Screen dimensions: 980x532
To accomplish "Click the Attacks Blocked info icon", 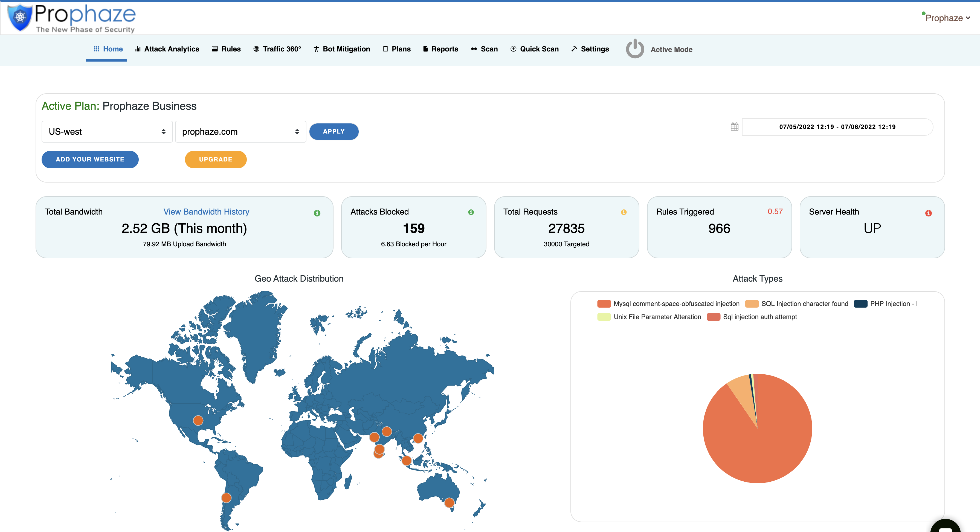I will (471, 212).
